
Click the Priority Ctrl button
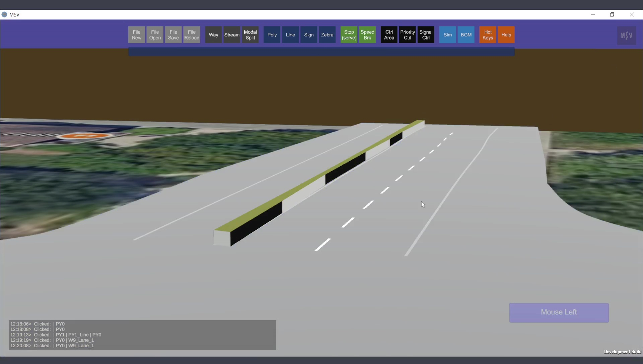click(407, 35)
